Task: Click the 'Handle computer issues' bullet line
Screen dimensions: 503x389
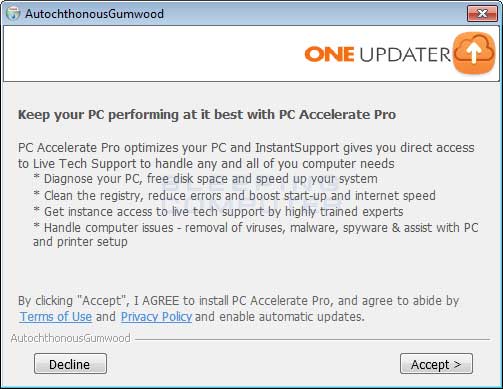Action: pos(256,235)
